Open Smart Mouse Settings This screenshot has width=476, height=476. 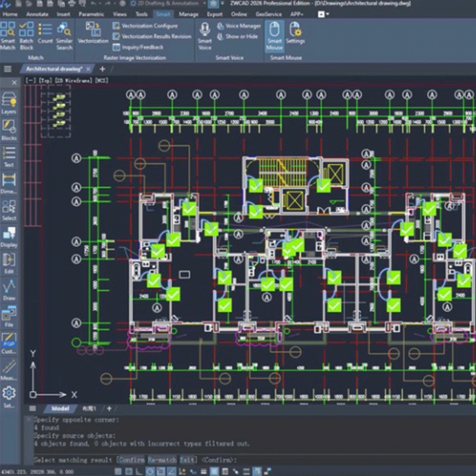[295, 33]
